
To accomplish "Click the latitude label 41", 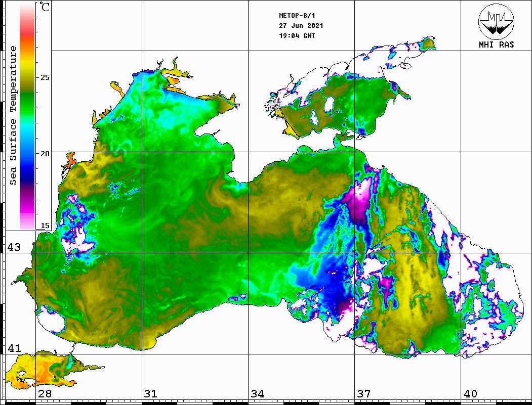I will pos(13,348).
